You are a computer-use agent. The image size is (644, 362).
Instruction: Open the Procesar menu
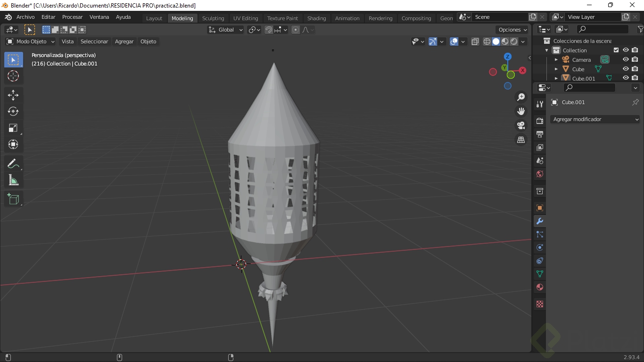pos(72,17)
